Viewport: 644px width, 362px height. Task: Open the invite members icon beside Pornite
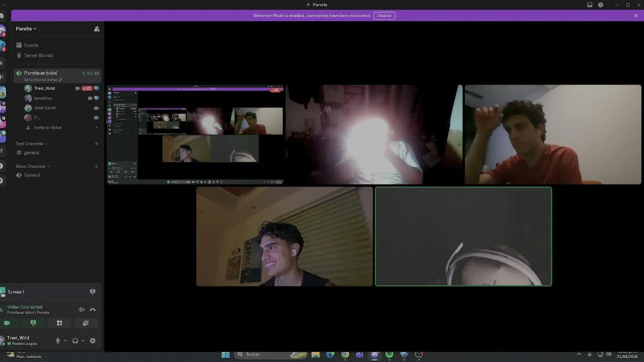[97, 29]
